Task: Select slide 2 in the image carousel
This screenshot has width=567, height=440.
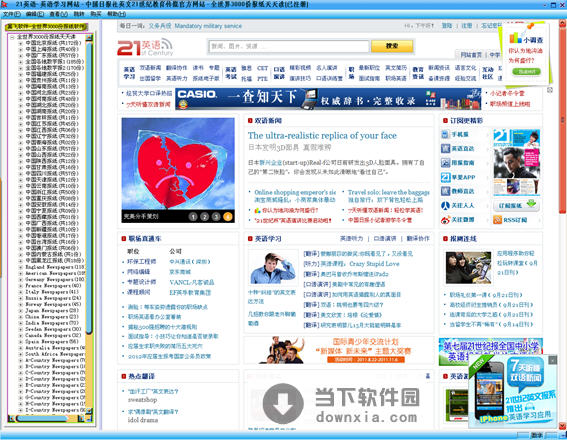Action: click(x=205, y=217)
